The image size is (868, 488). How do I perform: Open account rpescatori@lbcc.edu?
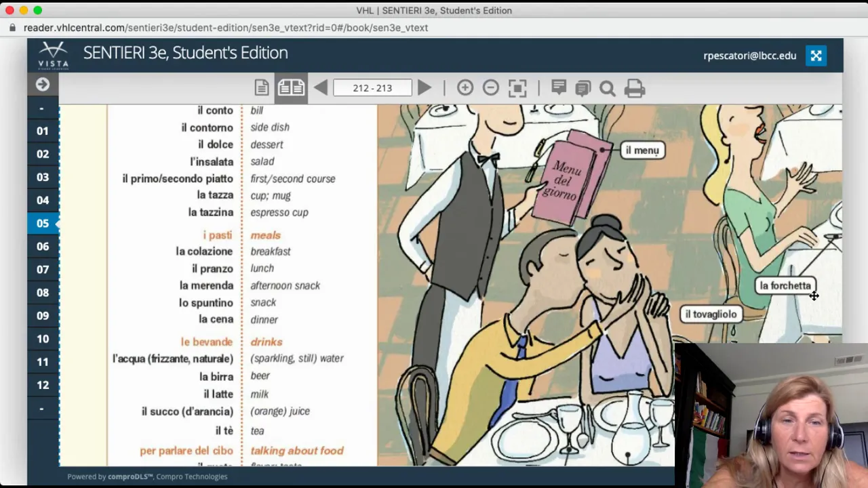point(750,56)
